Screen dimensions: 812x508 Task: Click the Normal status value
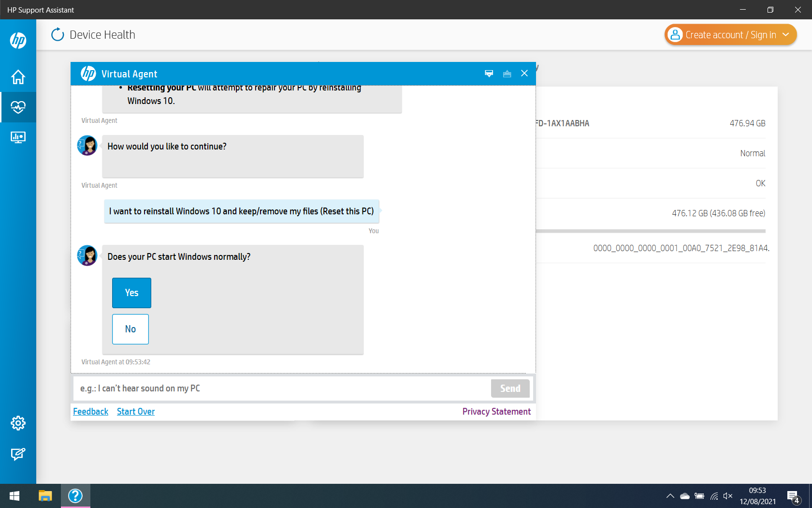(x=753, y=153)
